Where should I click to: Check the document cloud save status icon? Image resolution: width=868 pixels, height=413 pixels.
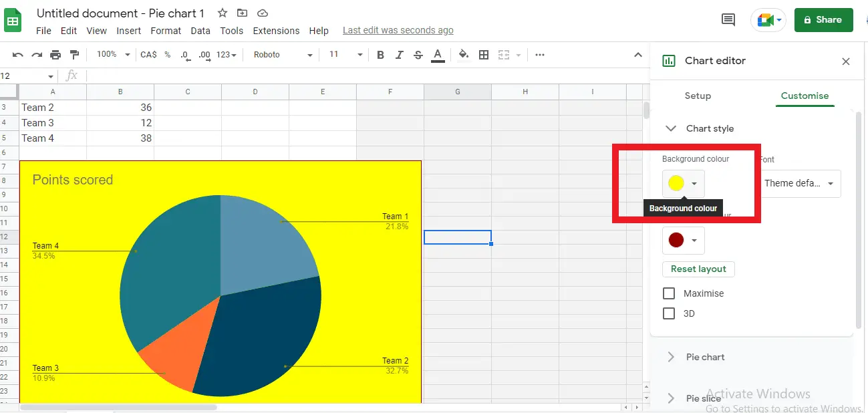tap(262, 12)
